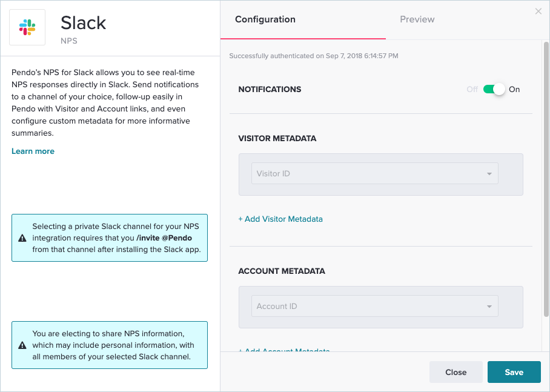Click the Slack integration title

coord(84,23)
